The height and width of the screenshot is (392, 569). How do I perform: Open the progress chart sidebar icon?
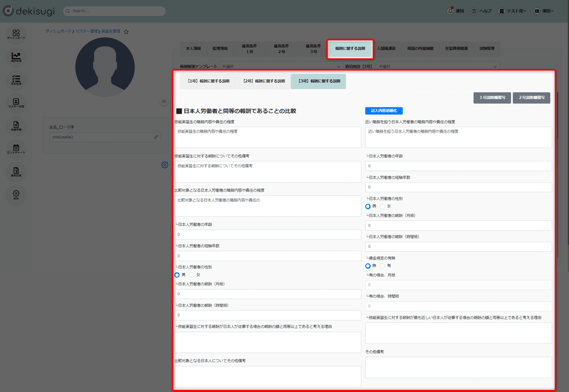tap(16, 57)
